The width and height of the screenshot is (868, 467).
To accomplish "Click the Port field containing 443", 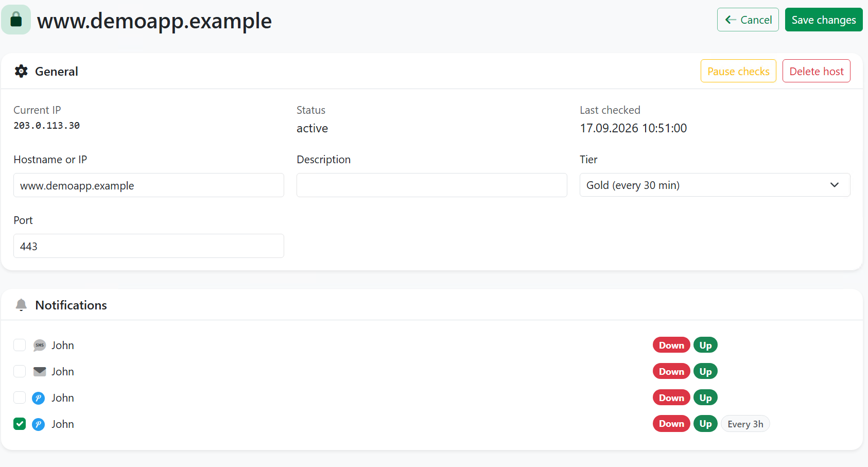I will coord(149,246).
